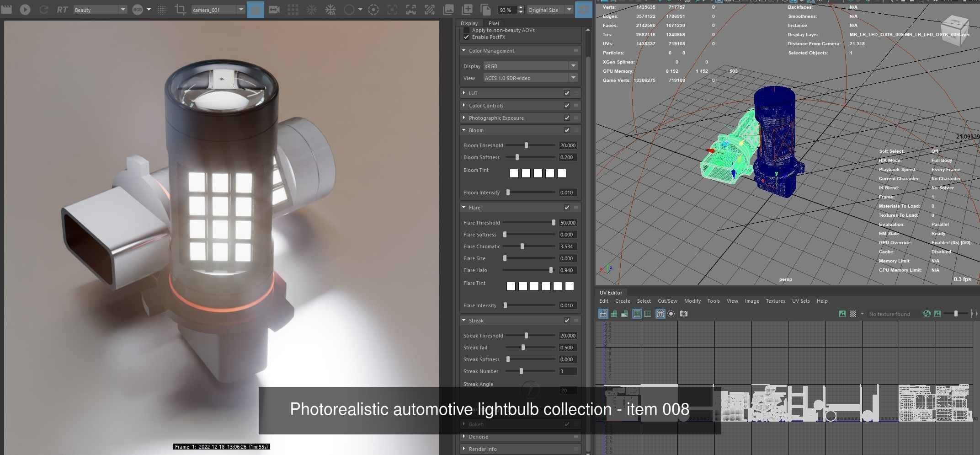Viewport: 980px width, 455px height.
Task: Click the add snapshot plus icon
Action: click(467, 10)
